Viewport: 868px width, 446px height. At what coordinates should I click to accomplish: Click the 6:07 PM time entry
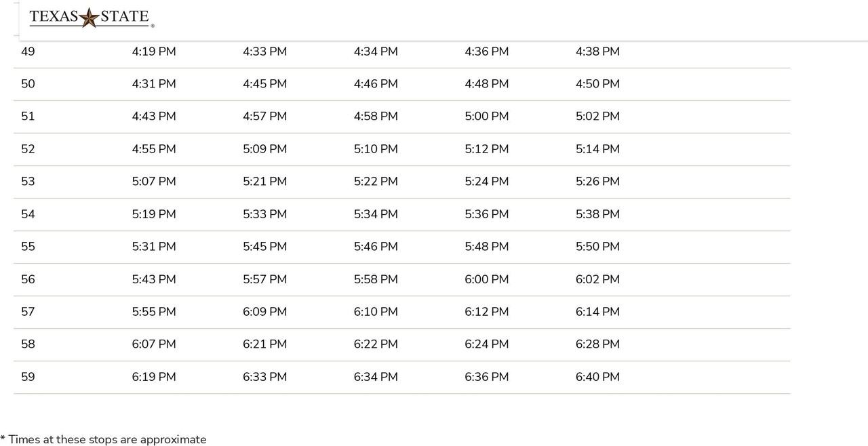[x=154, y=344]
